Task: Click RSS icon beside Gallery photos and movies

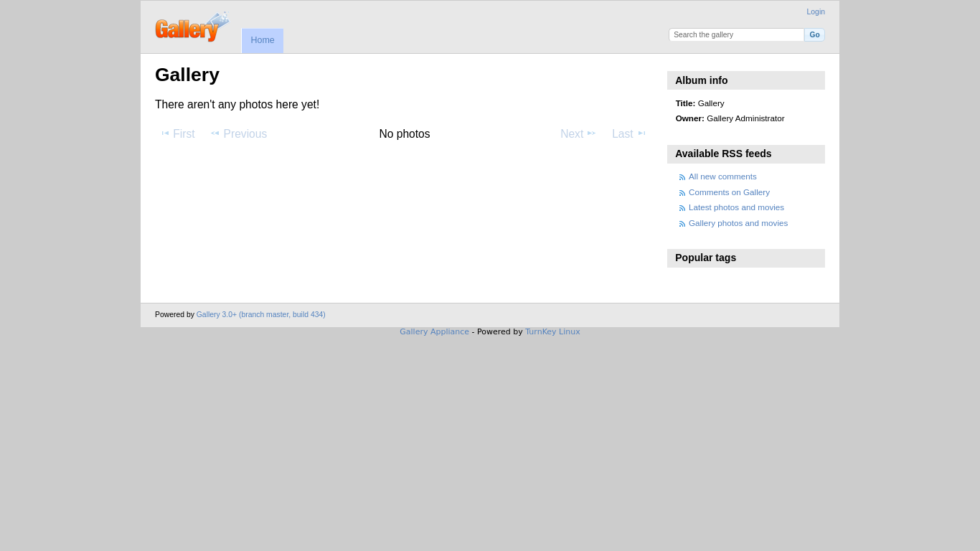Action: (x=682, y=224)
